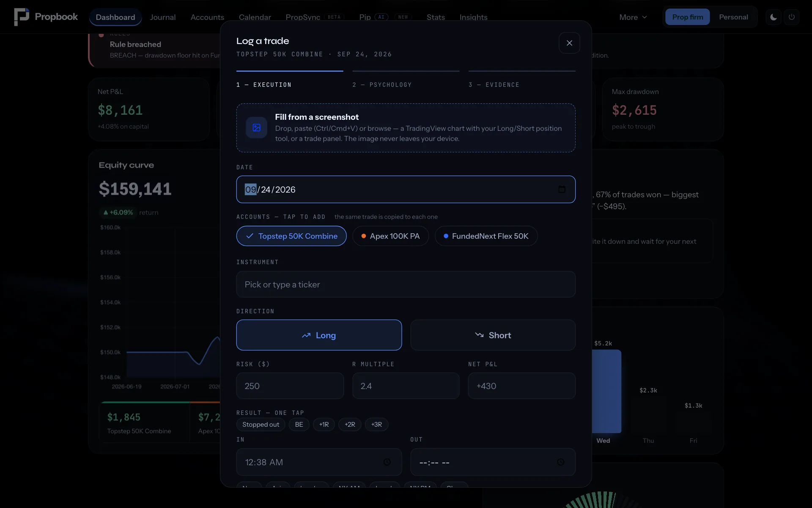The height and width of the screenshot is (508, 812).
Task: Open the date picker calendar icon
Action: click(x=562, y=189)
